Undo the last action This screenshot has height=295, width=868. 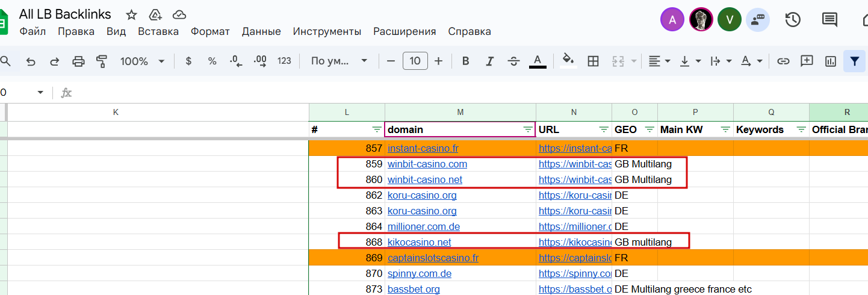[31, 61]
